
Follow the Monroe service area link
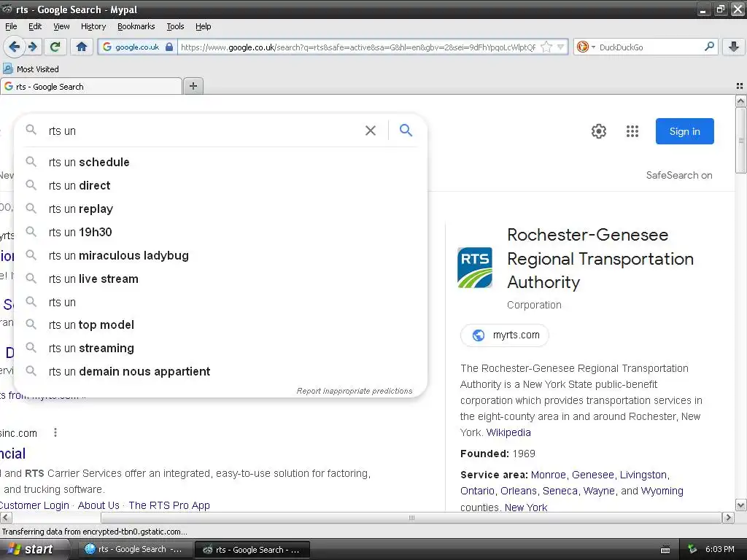coord(548,475)
